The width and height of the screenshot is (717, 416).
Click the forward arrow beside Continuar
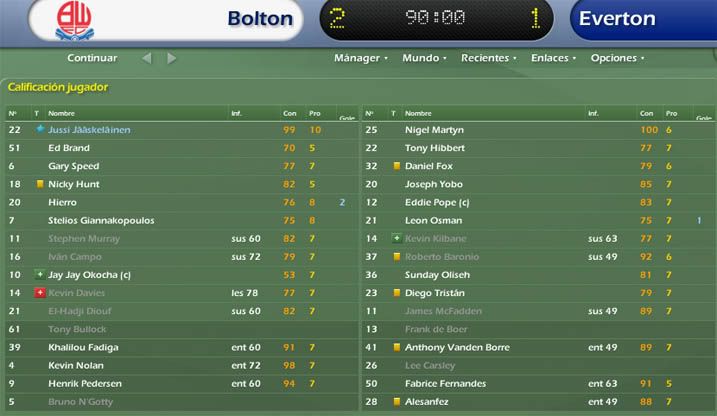pyautogui.click(x=171, y=58)
